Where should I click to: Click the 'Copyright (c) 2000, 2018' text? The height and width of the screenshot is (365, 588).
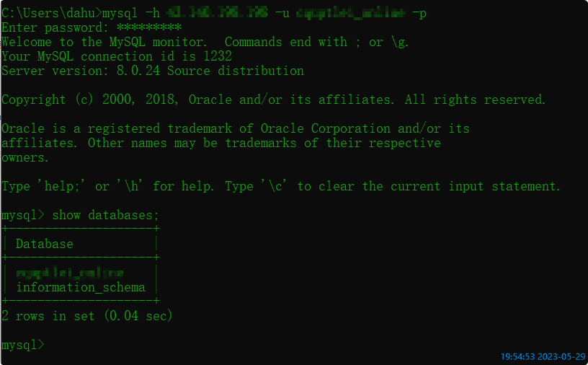90,100
